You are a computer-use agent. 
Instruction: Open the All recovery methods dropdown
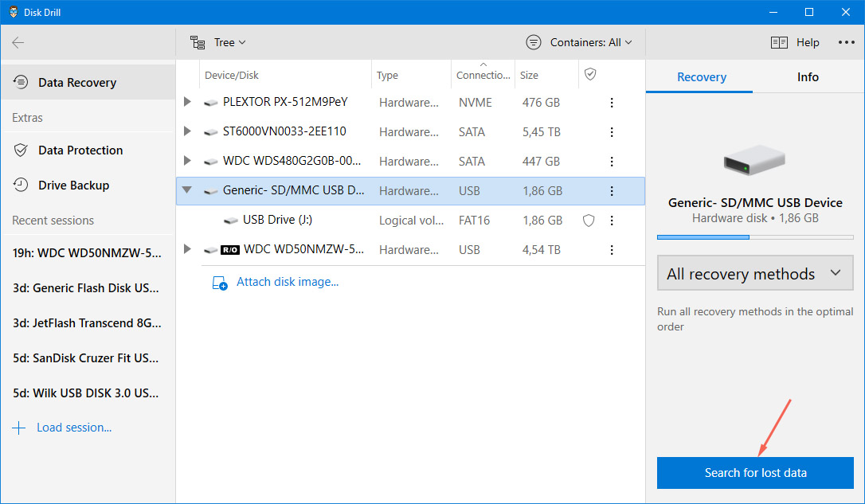click(x=754, y=273)
